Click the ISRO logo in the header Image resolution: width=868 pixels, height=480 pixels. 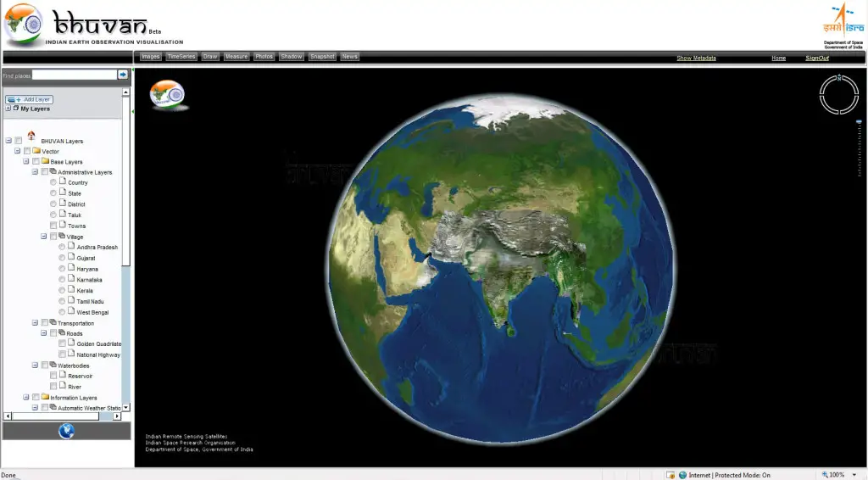tap(843, 22)
